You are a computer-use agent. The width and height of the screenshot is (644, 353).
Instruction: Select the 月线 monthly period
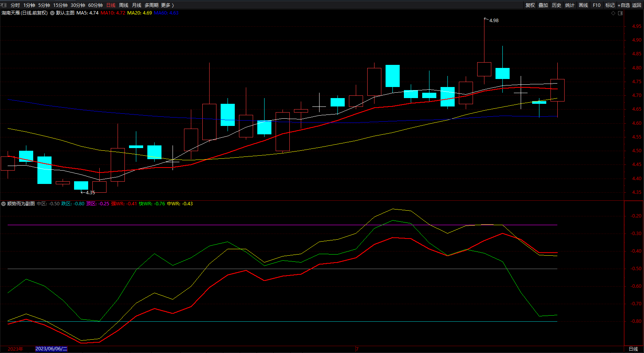[x=137, y=5]
